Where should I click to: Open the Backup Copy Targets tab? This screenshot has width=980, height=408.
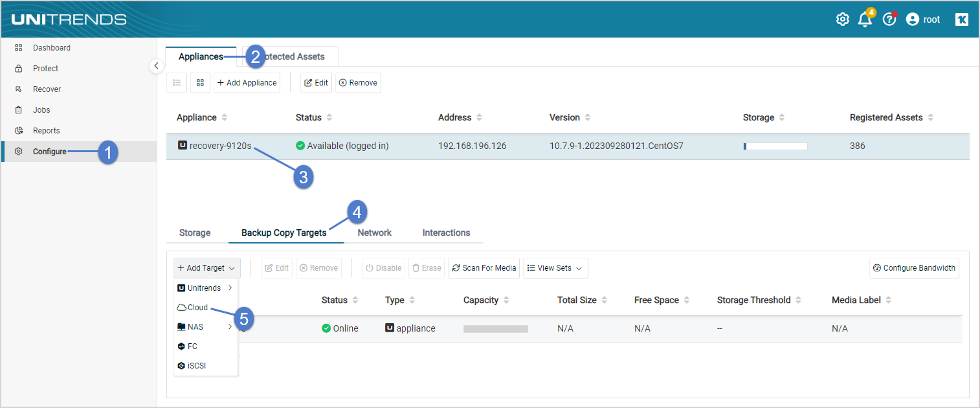coord(284,232)
